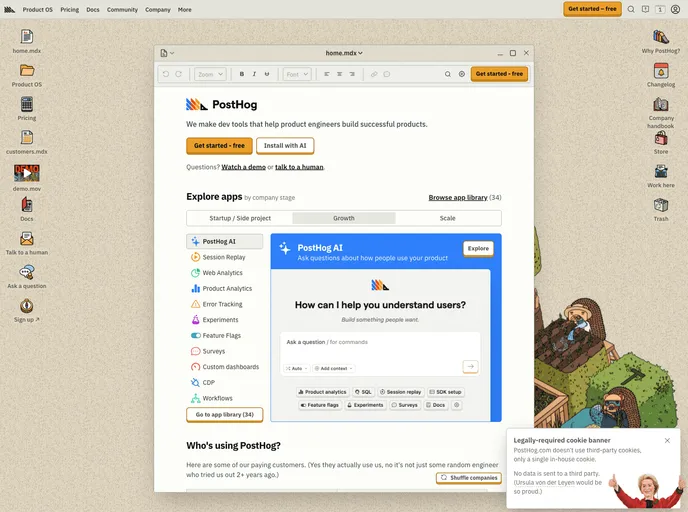Image resolution: width=688 pixels, height=512 pixels.
Task: Click the Ask a question input field
Action: (x=370, y=342)
